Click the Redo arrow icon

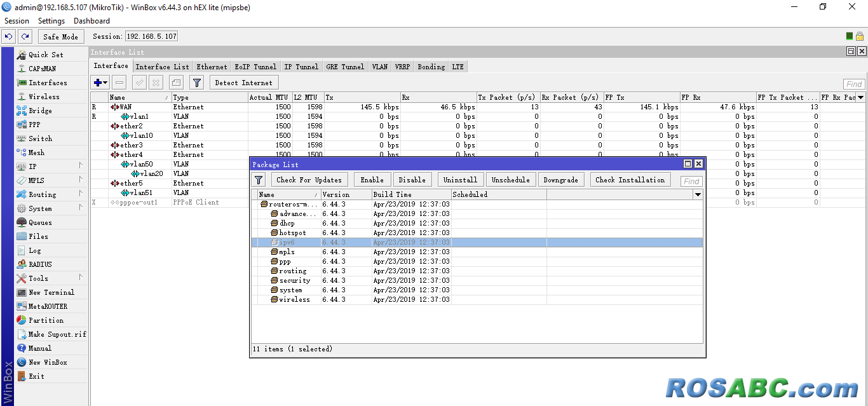(25, 37)
